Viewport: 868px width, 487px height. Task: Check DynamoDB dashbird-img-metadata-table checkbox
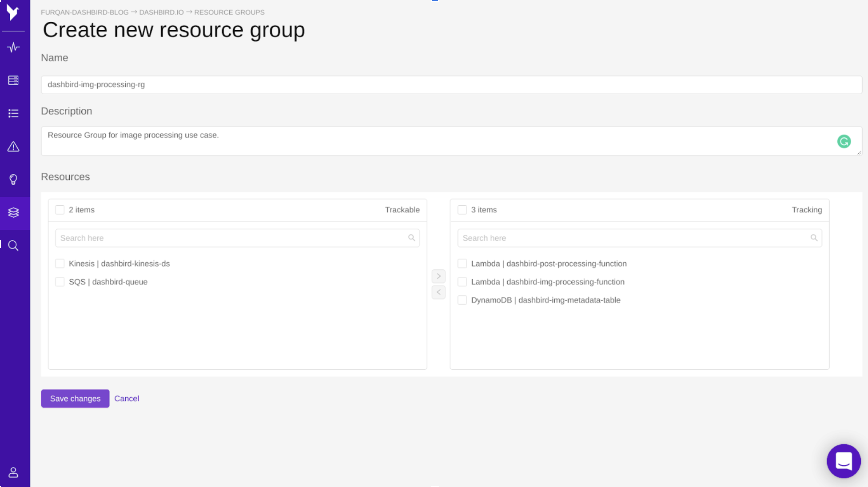pos(462,300)
